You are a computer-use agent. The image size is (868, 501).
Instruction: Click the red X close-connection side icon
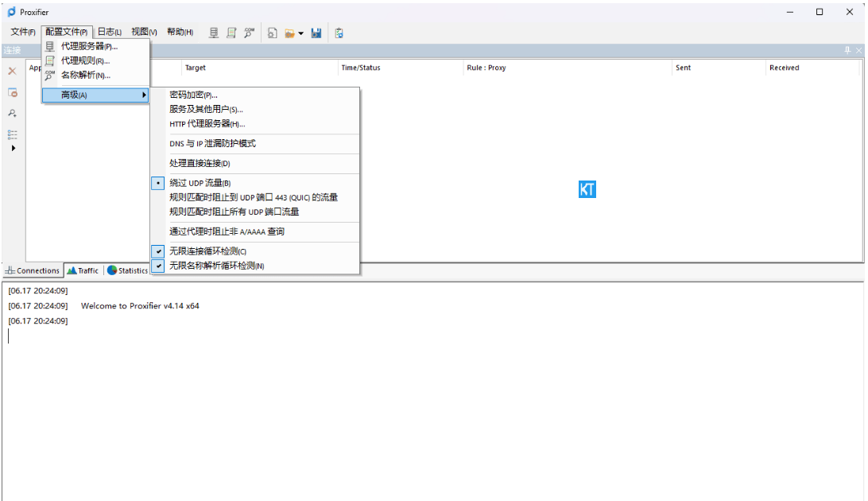pos(12,71)
